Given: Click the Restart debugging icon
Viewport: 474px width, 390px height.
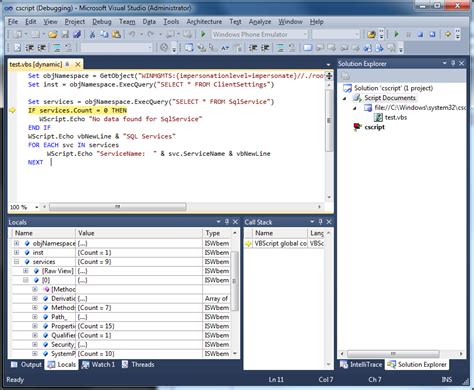Looking at the screenshot, I should pos(432,34).
